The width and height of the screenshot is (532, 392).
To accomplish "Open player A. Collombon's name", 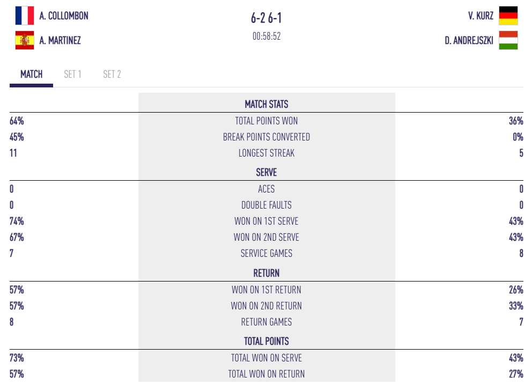I will click(64, 16).
